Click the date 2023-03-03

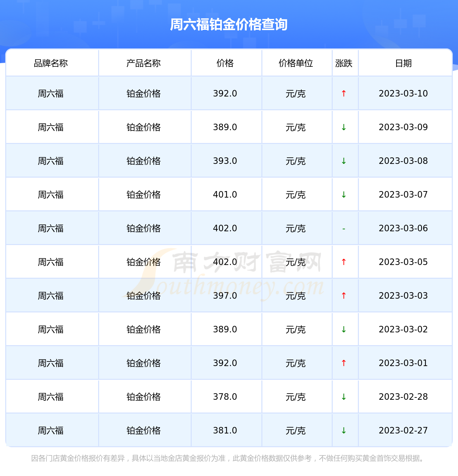click(x=403, y=296)
